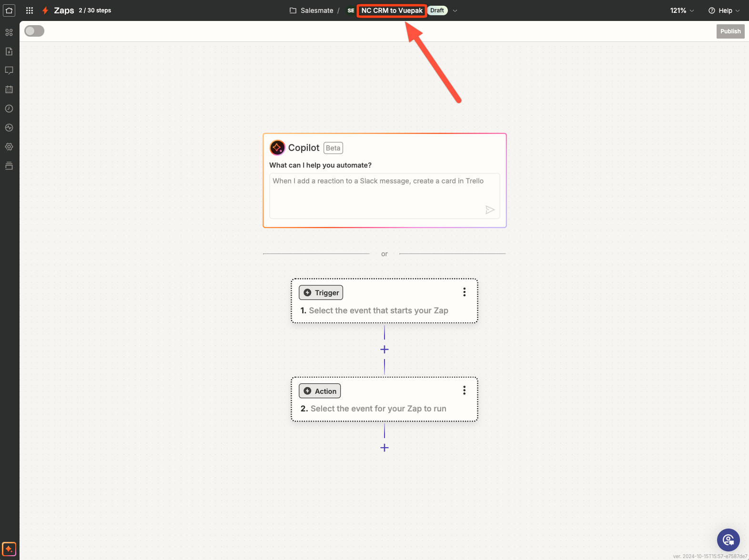
Task: Open the Help dropdown menu
Action: (x=724, y=10)
